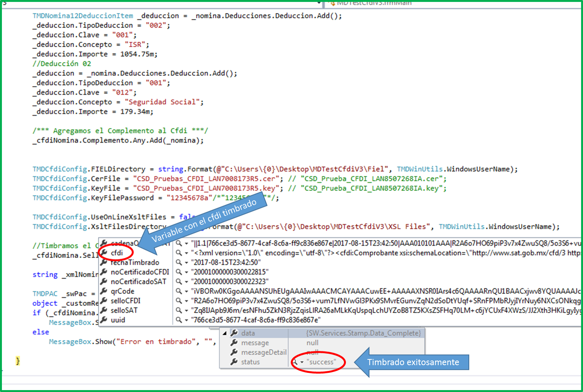Open text visualizer magnifier for status value

click(295, 362)
